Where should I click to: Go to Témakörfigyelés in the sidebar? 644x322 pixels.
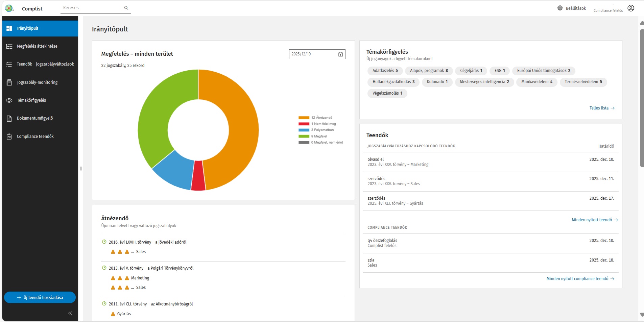point(31,100)
